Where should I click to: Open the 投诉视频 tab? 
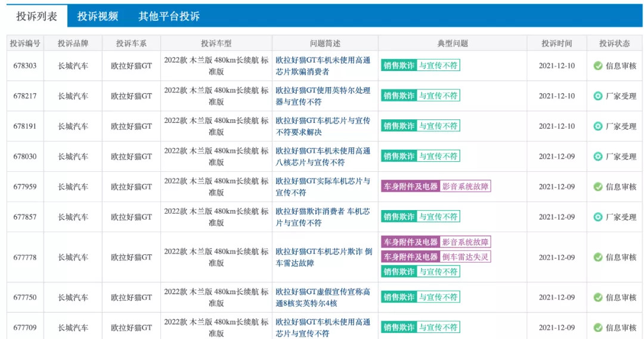98,16
